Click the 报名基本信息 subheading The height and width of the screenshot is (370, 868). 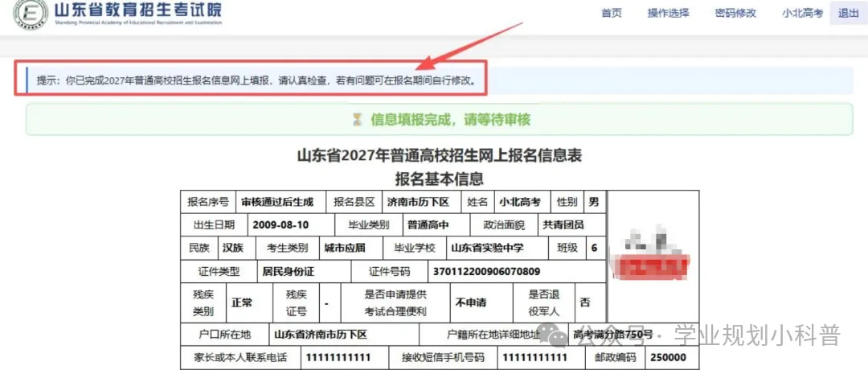tap(439, 179)
